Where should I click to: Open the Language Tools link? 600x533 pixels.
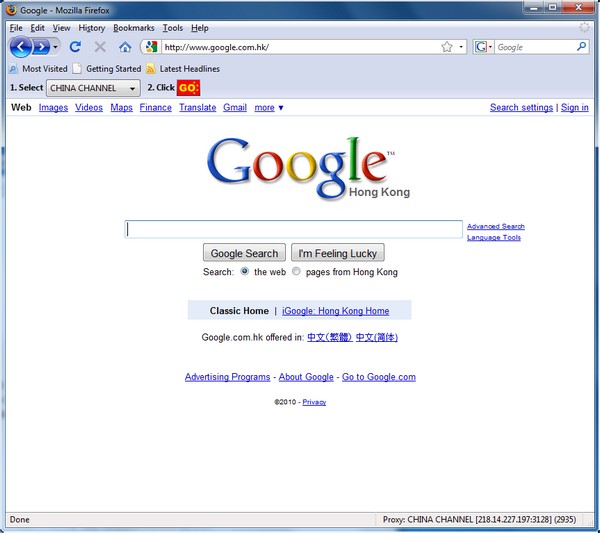[494, 238]
